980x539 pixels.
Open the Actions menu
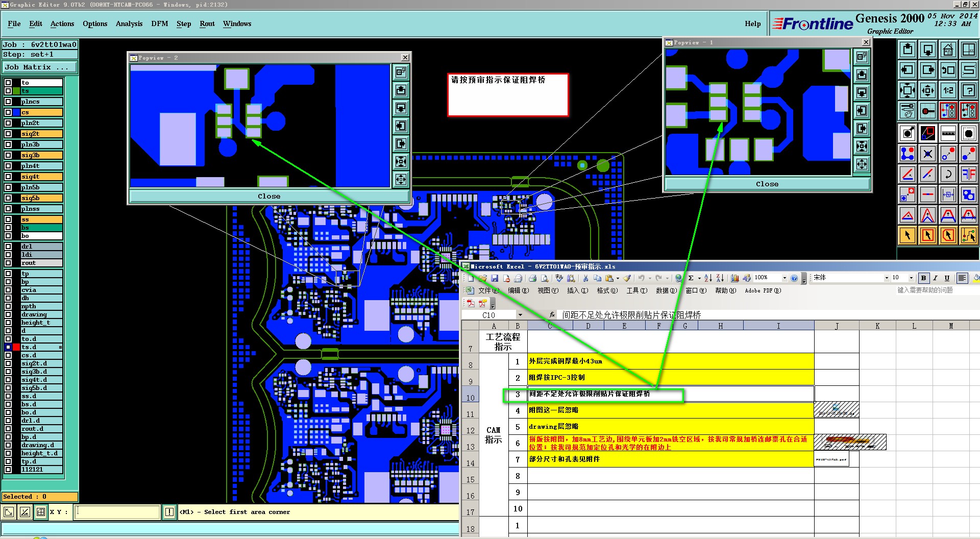click(62, 23)
